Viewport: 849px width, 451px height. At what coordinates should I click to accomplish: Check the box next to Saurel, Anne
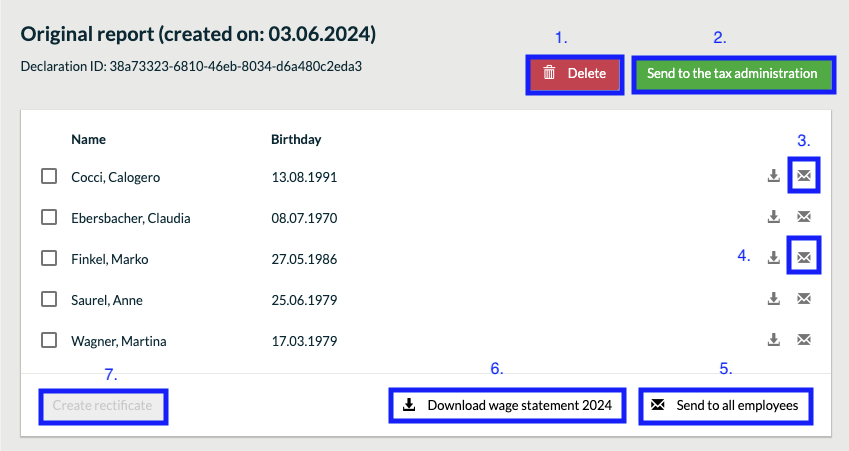coord(49,299)
